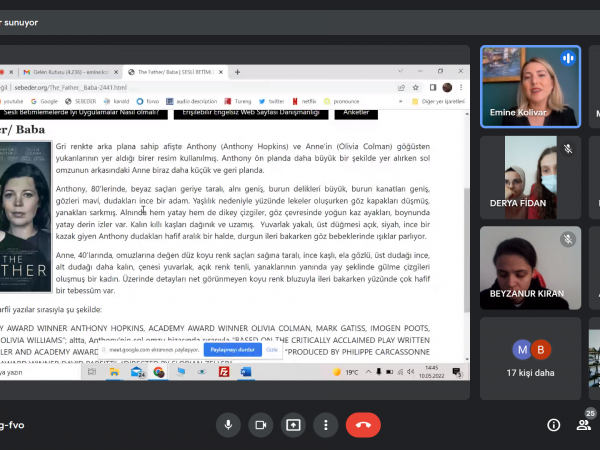This screenshot has height=450, width=600.
Task: Click the webpage vertical scrollbar thumb
Action: [x=466, y=249]
